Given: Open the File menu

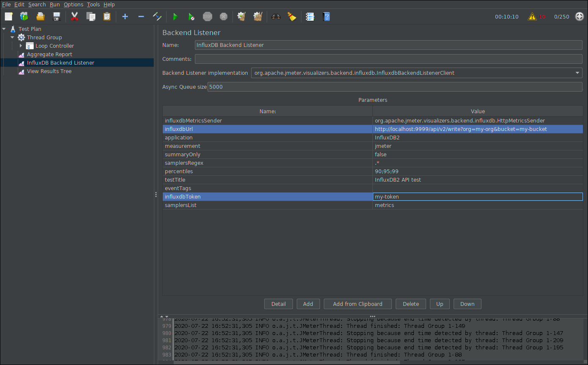Looking at the screenshot, I should (6, 4).
